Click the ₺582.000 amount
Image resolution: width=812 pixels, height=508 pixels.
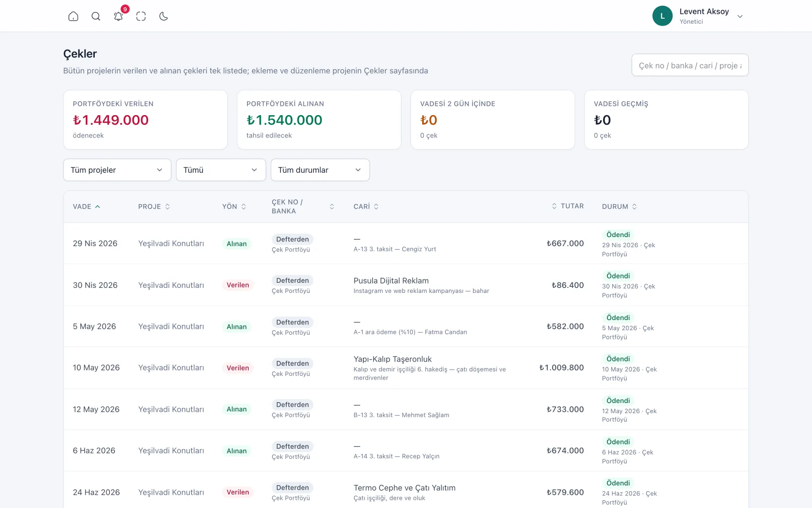(565, 326)
